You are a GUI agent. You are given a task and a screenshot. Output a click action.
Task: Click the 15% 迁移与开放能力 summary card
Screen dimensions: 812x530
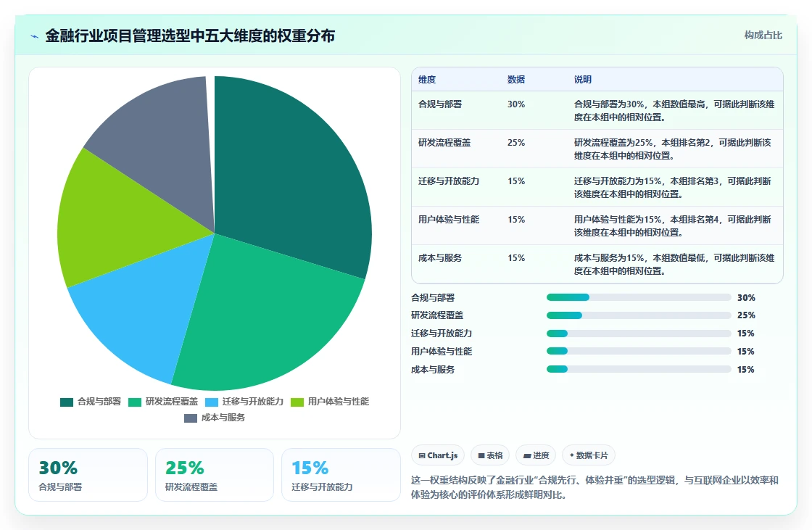tap(341, 475)
